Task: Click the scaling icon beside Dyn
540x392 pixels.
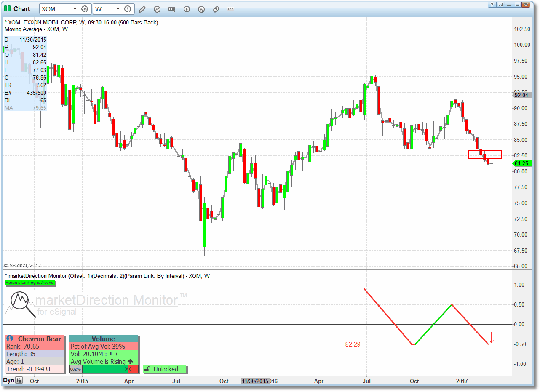Action: tap(19, 381)
